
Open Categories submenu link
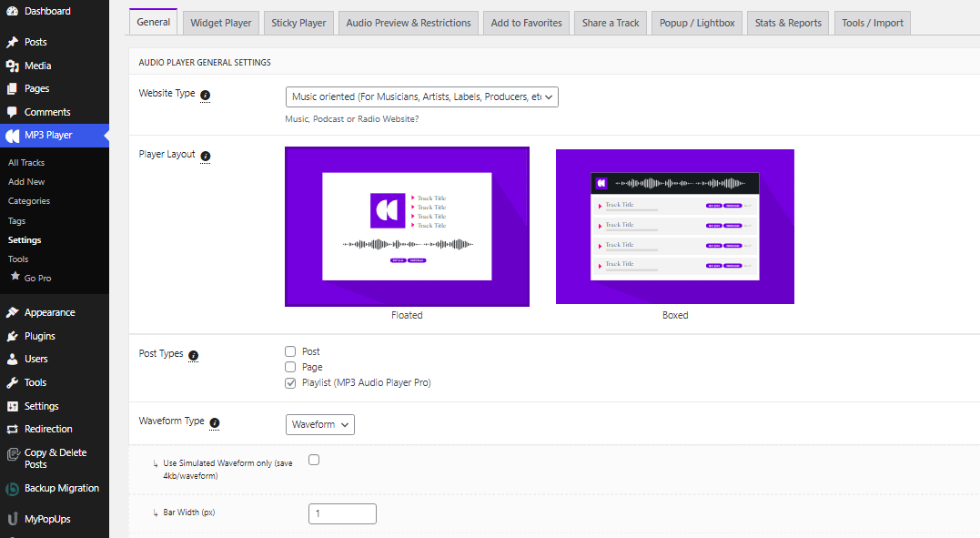(x=29, y=201)
